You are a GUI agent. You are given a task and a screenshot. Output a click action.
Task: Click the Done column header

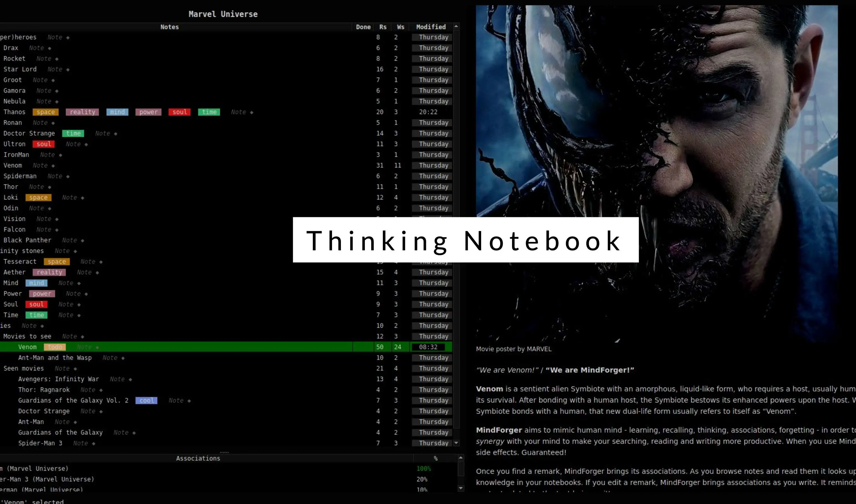point(363,27)
